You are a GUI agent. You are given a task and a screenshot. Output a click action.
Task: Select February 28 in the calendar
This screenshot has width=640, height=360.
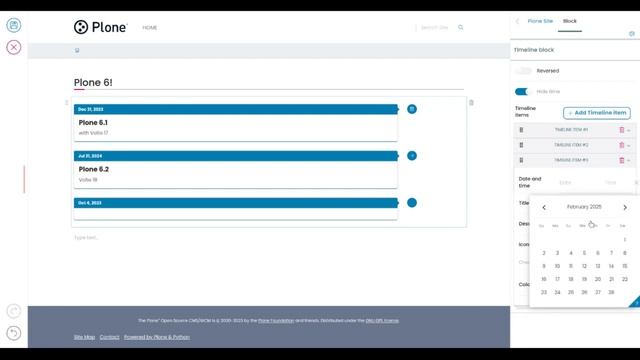611,292
